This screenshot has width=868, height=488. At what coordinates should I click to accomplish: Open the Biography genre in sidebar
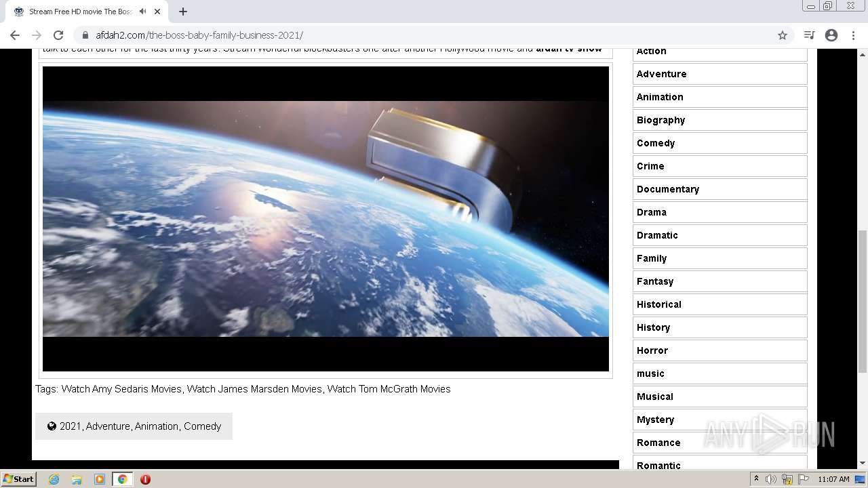point(719,120)
